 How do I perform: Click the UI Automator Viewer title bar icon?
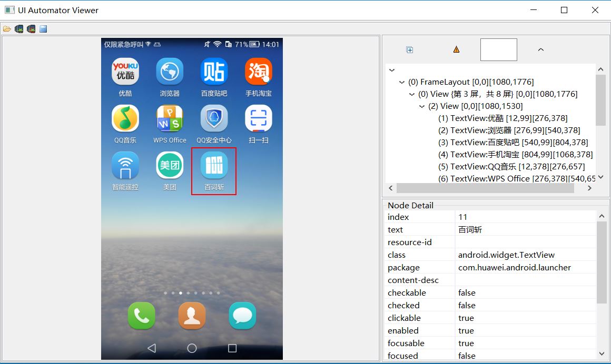pyautogui.click(x=9, y=10)
